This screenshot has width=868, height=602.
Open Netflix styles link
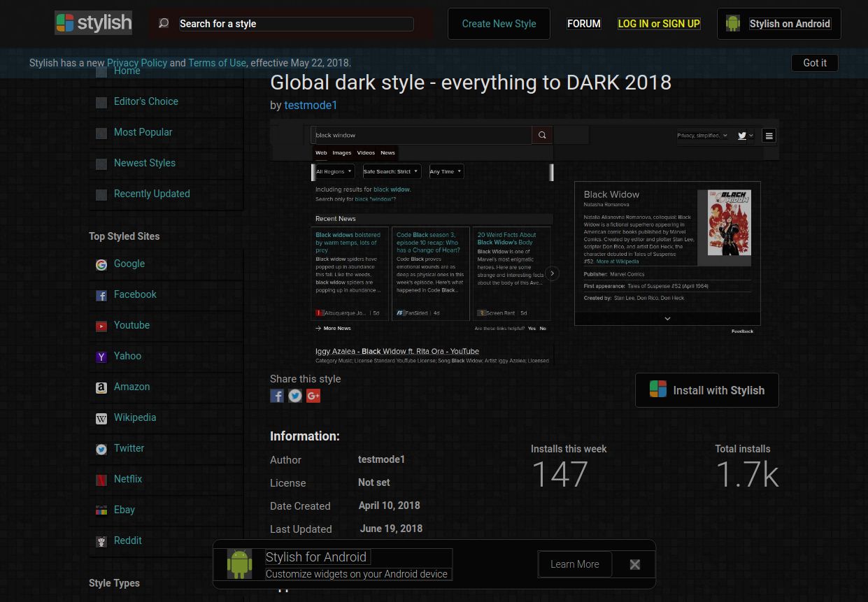[x=128, y=479]
